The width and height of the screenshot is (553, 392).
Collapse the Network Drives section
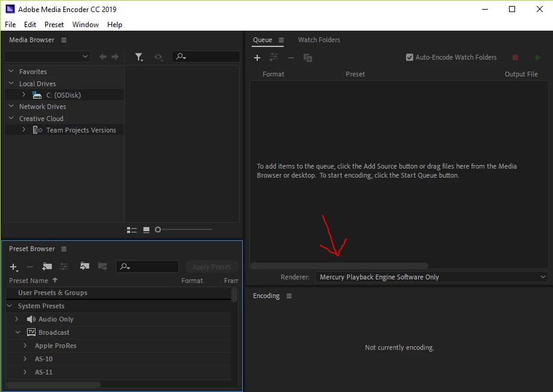pyautogui.click(x=11, y=106)
